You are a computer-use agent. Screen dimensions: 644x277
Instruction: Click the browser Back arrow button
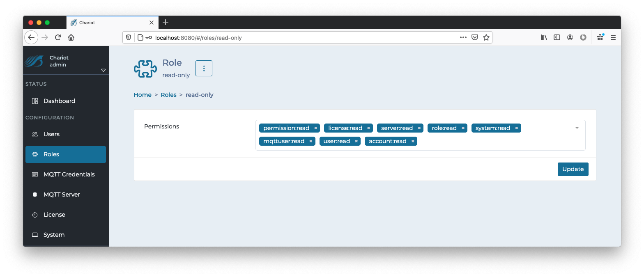point(31,37)
